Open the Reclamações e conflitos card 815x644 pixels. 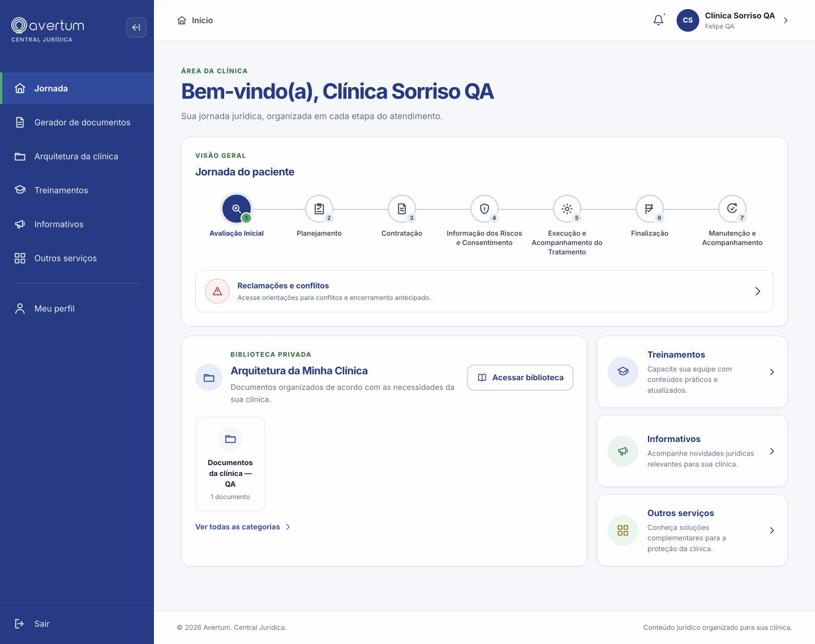coord(484,291)
